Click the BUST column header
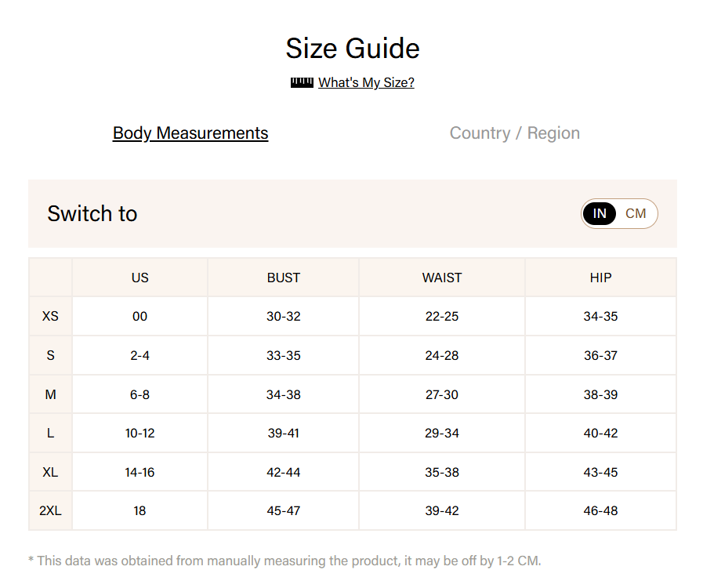 point(283,278)
